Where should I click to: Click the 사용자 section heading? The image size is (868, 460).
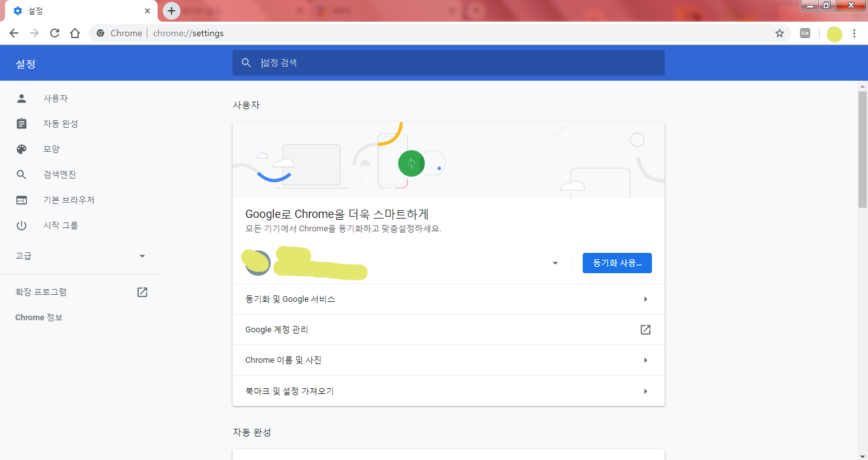point(246,105)
